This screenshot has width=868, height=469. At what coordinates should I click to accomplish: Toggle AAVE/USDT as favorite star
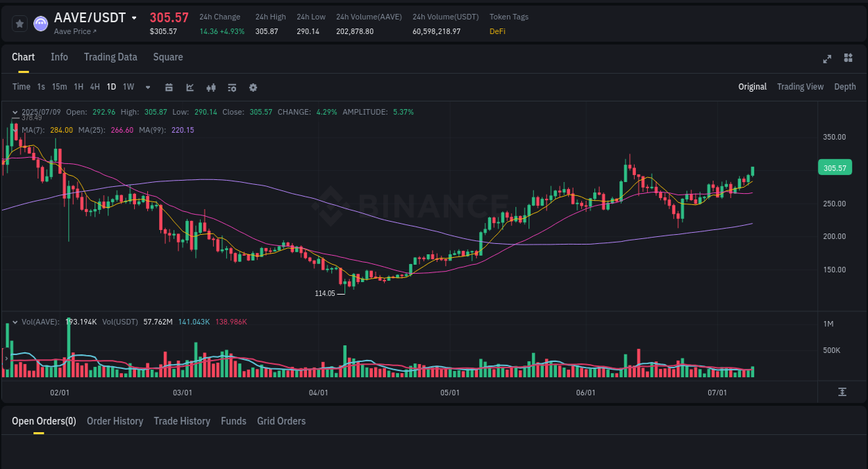coord(19,23)
